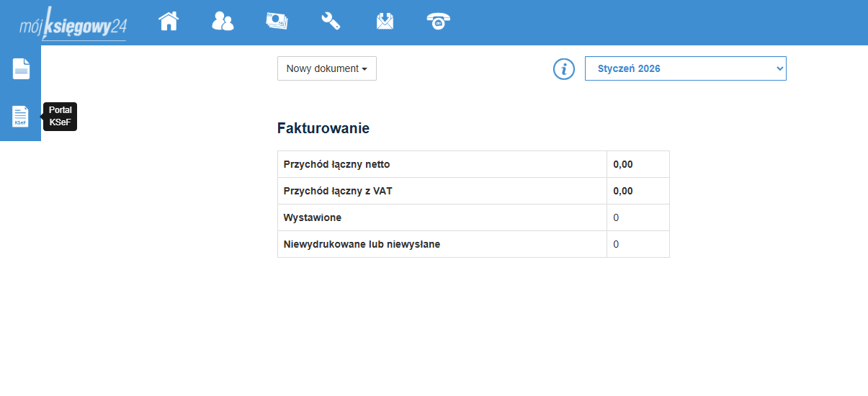Go to the home page icon
This screenshot has height=396, width=868.
[x=169, y=22]
